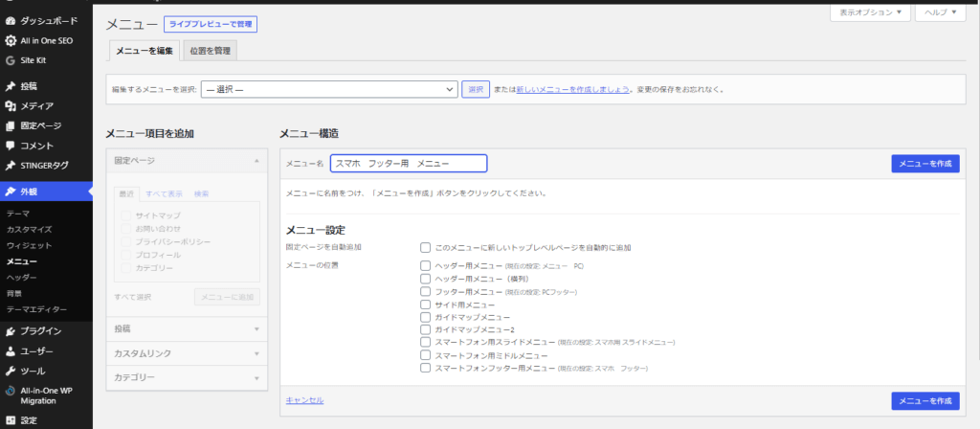Collapse the 固定ページ accordion section

click(x=187, y=161)
